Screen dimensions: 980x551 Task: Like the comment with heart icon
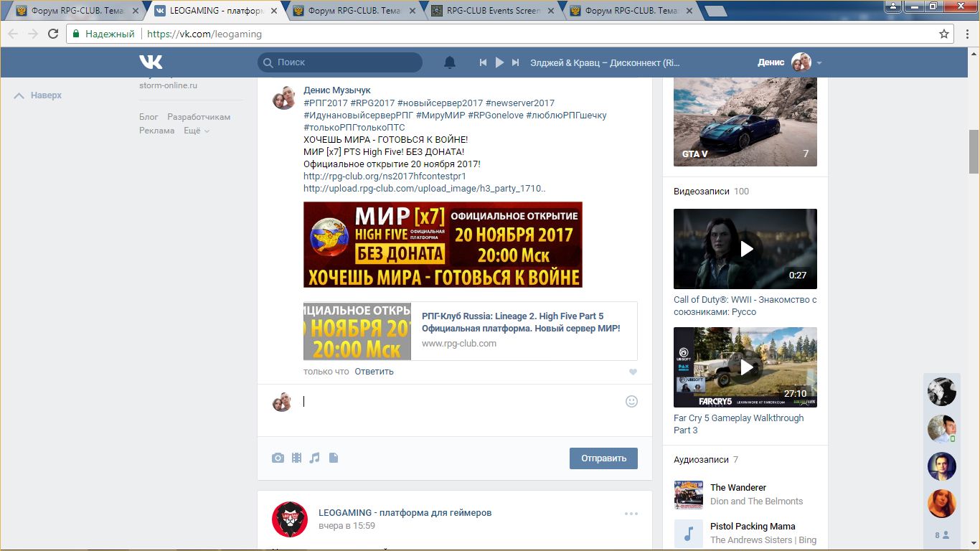pos(632,372)
